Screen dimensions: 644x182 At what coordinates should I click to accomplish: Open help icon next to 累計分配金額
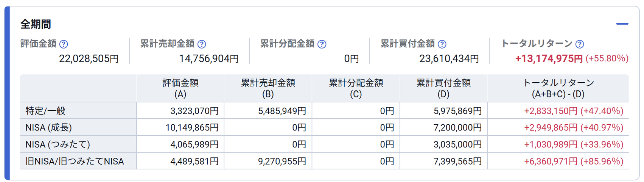pos(322,44)
